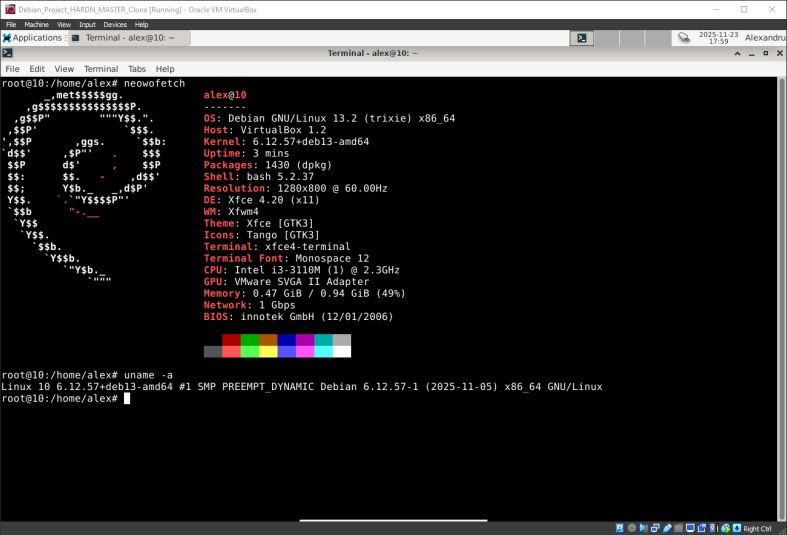The image size is (787, 535).
Task: Click the Host: VirtualBox 1.2 line
Action: pos(265,130)
